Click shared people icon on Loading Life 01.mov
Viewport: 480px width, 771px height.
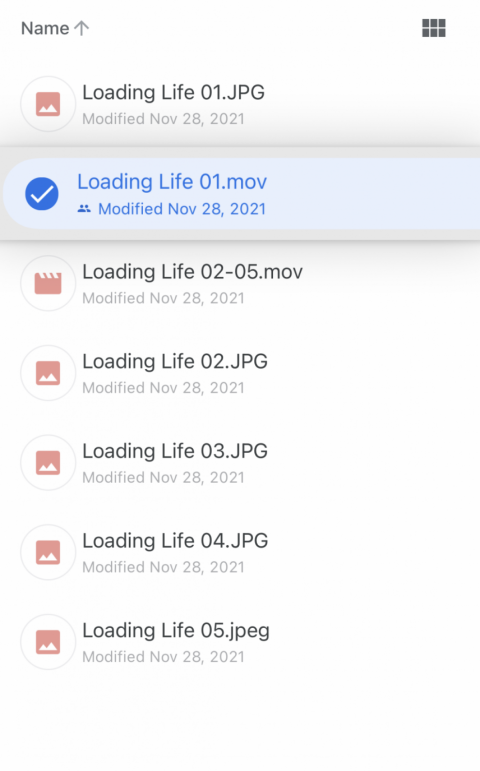pos(84,209)
